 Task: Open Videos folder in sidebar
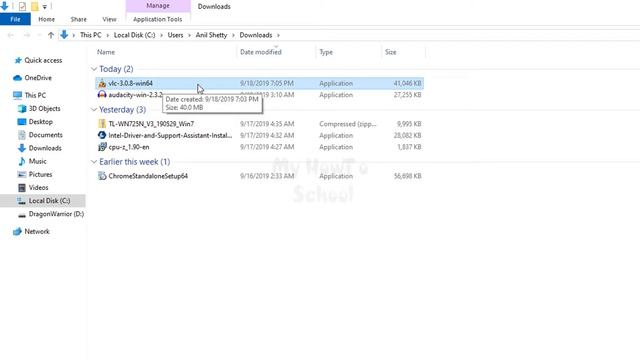38,187
